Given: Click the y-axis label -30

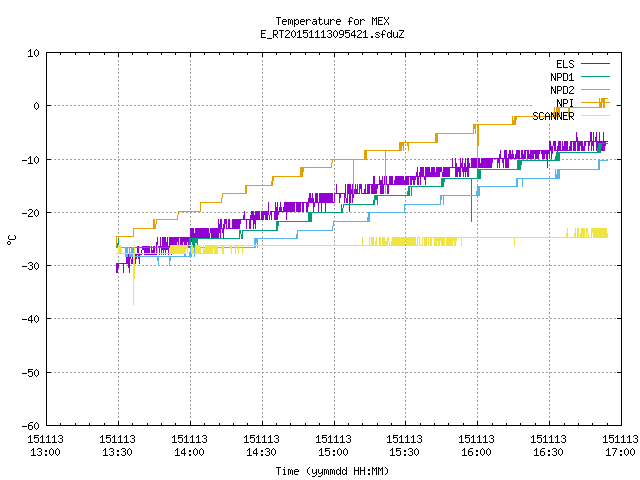Looking at the screenshot, I should (x=31, y=266).
